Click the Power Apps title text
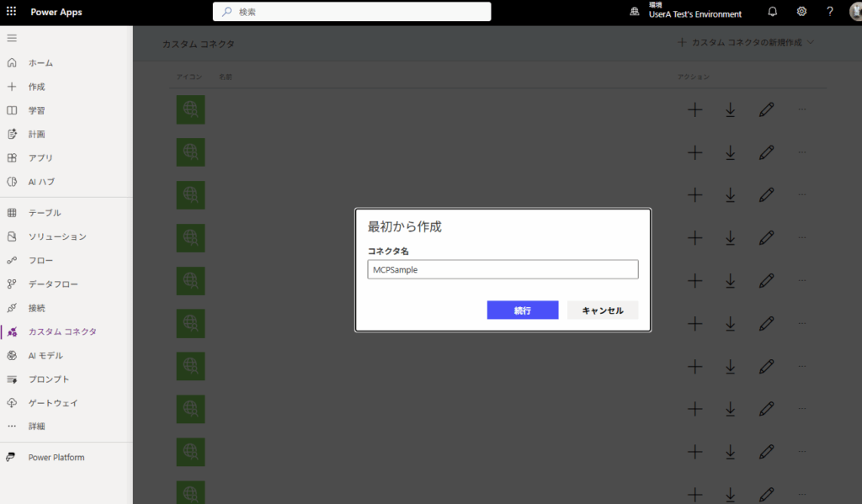This screenshot has width=862, height=504. click(56, 12)
